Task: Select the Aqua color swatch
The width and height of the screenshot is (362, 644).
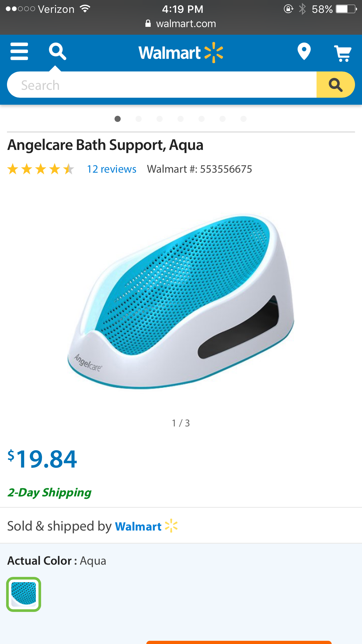Action: (24, 594)
